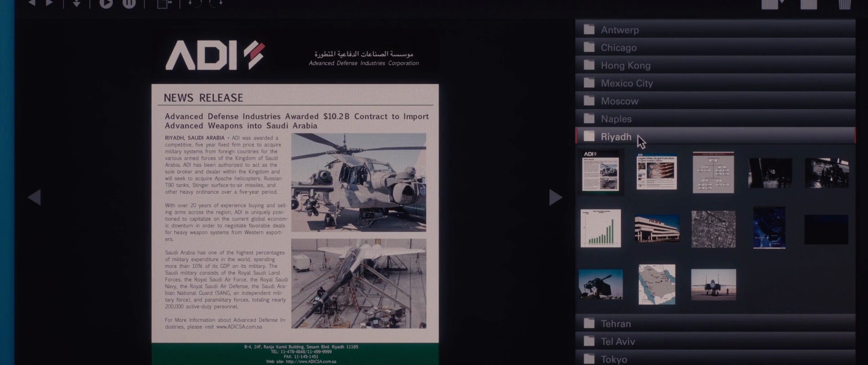Open the Saudi Arabia map thumbnail
The width and height of the screenshot is (868, 365).
657,284
